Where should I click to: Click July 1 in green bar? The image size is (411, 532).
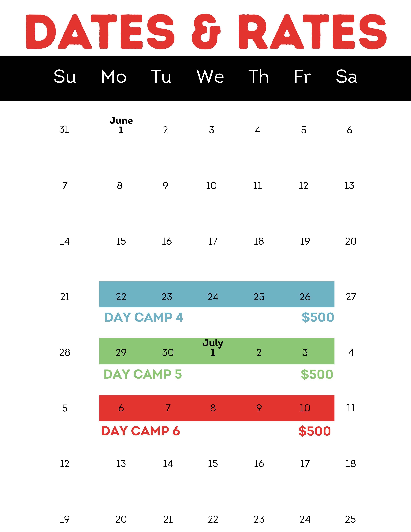tap(213, 348)
